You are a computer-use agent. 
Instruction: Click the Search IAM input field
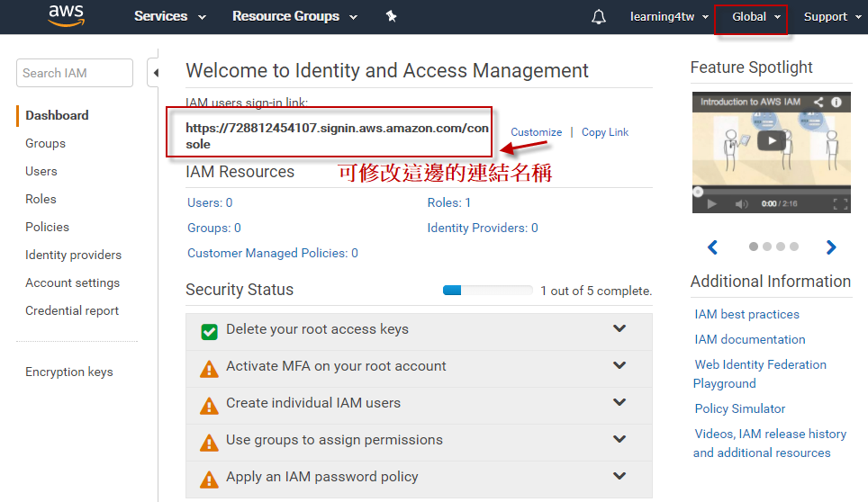pos(74,73)
